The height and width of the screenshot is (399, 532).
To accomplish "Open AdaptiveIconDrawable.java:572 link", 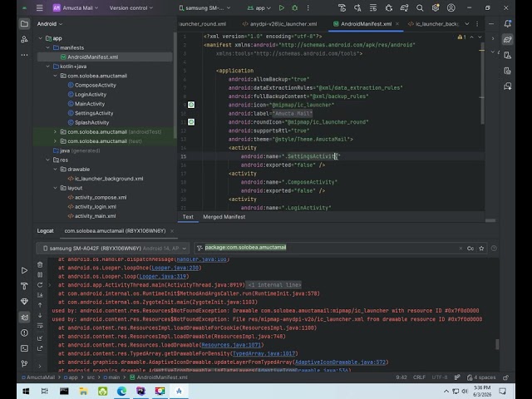I will click(x=340, y=362).
